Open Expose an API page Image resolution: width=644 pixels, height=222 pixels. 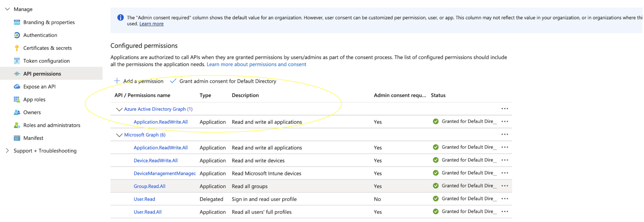39,87
